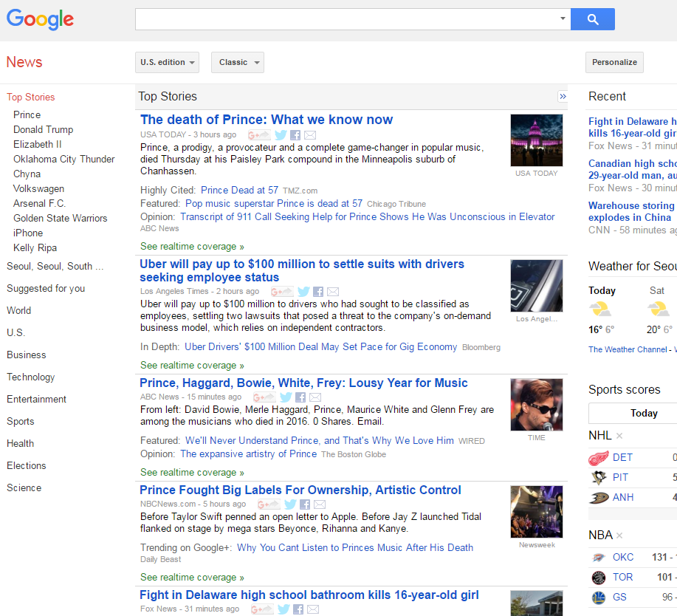Image resolution: width=677 pixels, height=616 pixels.
Task: Select Golden State Warriors topic
Action: [60, 219]
